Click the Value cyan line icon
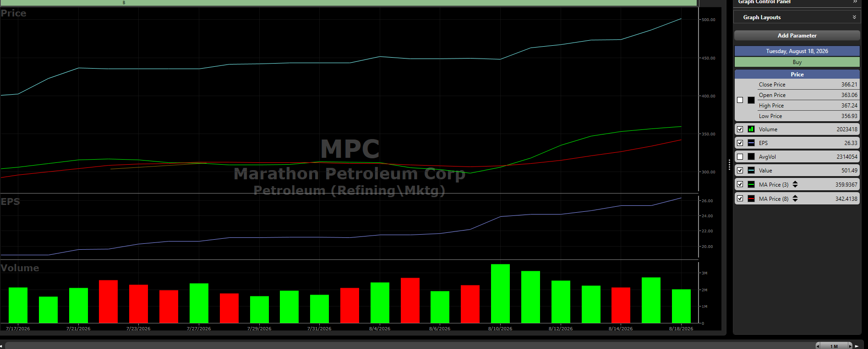868x349 pixels. [x=751, y=171]
